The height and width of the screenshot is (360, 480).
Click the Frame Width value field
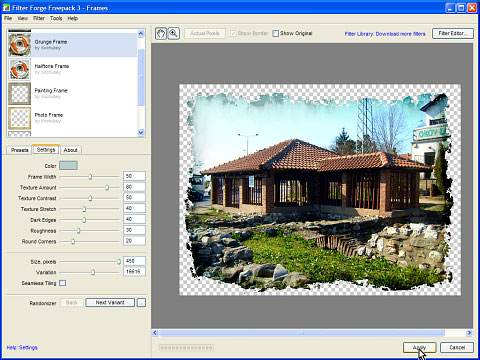pyautogui.click(x=134, y=176)
